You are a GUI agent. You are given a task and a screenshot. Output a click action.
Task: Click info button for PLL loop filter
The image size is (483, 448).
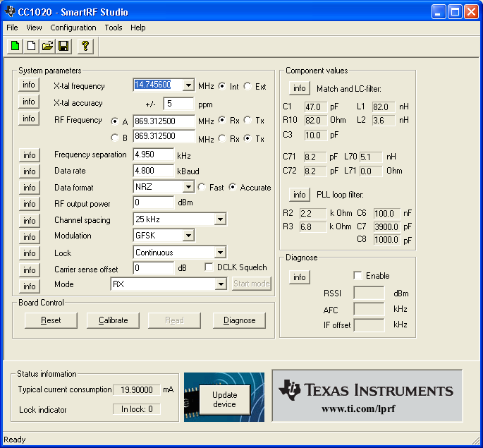click(x=300, y=195)
